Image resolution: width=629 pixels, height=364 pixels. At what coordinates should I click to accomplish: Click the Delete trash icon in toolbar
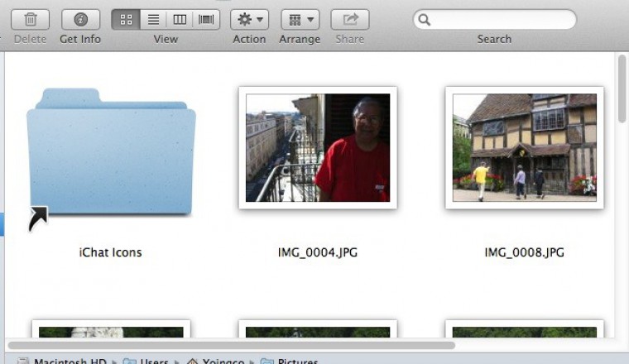30,20
